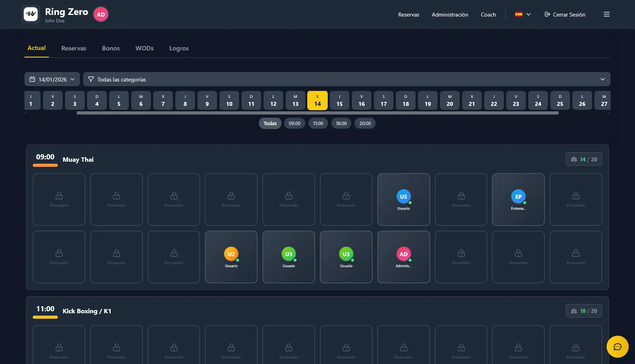Open the 14/01/2026 date picker

point(52,79)
